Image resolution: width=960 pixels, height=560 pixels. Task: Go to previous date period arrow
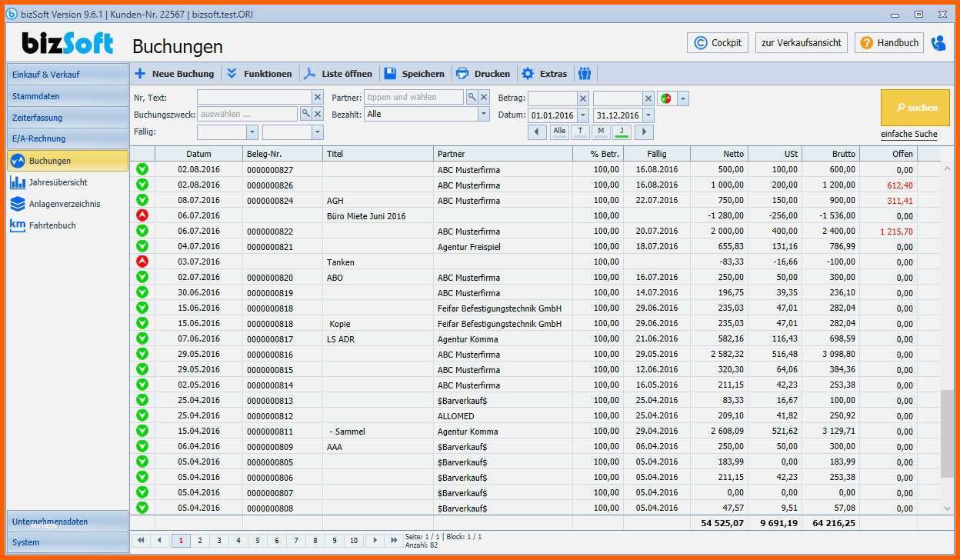[x=538, y=132]
